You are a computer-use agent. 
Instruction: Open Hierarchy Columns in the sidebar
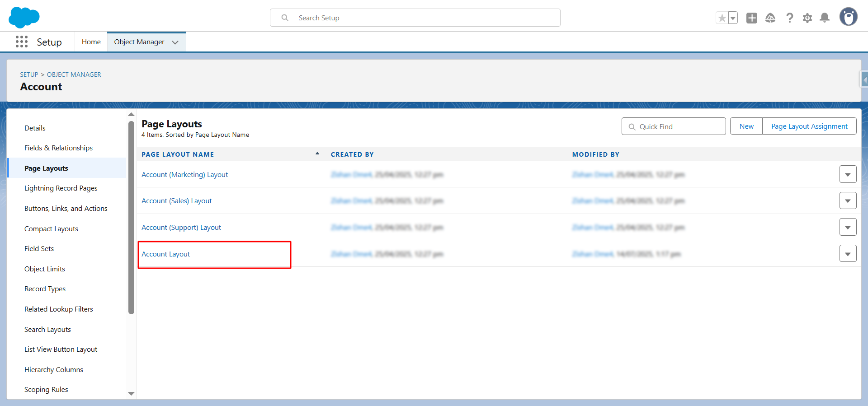point(54,369)
